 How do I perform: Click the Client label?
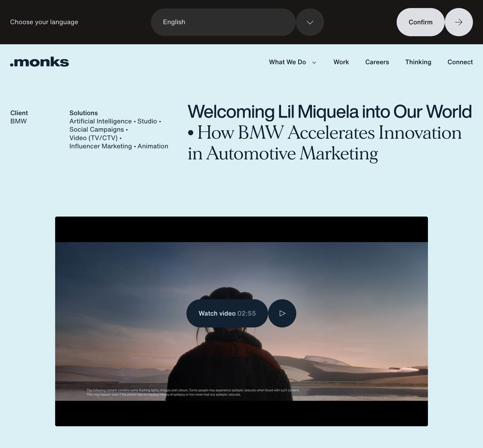[x=19, y=113]
